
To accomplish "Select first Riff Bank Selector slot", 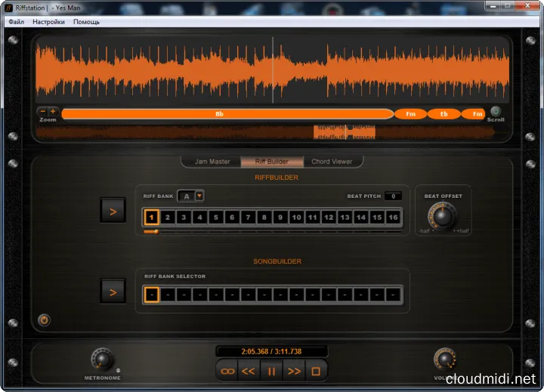I will point(152,294).
